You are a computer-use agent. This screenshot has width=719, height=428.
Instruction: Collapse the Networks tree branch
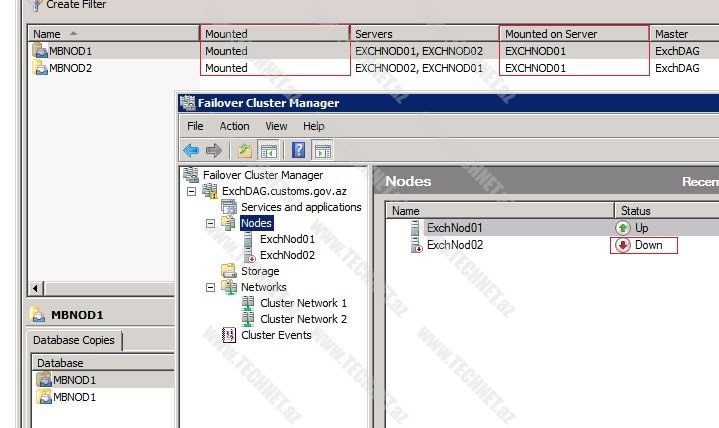(211, 287)
